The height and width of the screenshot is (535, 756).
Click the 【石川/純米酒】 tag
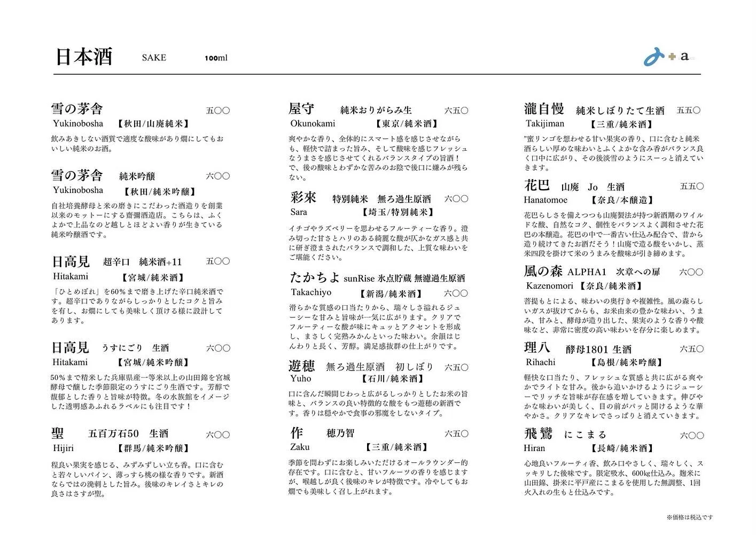392,379
